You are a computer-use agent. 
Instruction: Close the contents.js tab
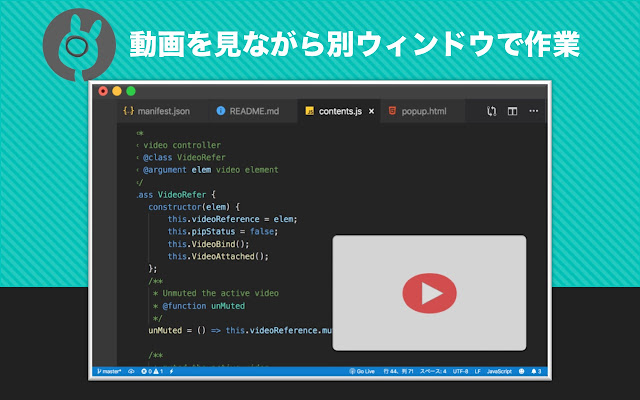click(x=371, y=111)
